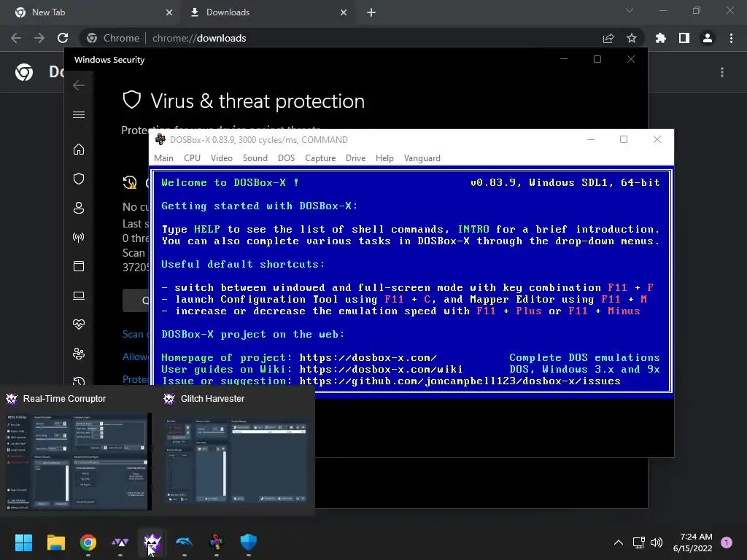Open File Explorer from taskbar

pyautogui.click(x=55, y=542)
